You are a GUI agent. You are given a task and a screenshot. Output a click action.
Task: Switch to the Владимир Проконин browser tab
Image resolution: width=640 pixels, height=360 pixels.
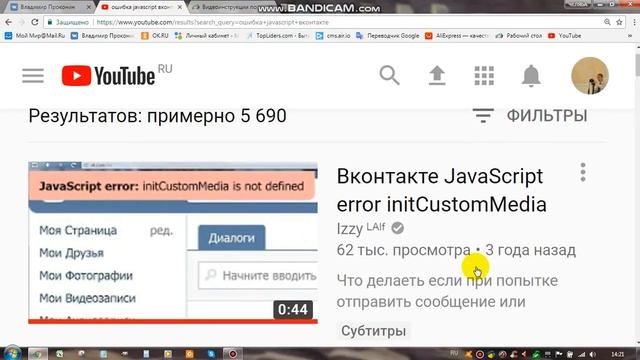48,7
